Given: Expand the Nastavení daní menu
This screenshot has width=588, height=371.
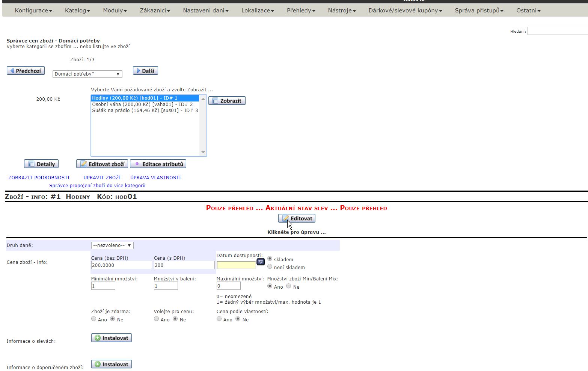Looking at the screenshot, I should point(205,11).
